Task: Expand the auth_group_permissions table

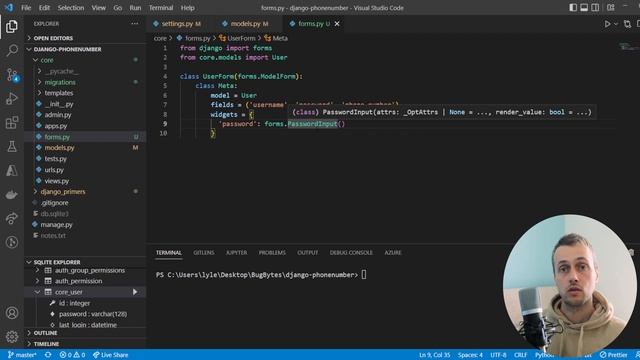Action: pos(84,270)
